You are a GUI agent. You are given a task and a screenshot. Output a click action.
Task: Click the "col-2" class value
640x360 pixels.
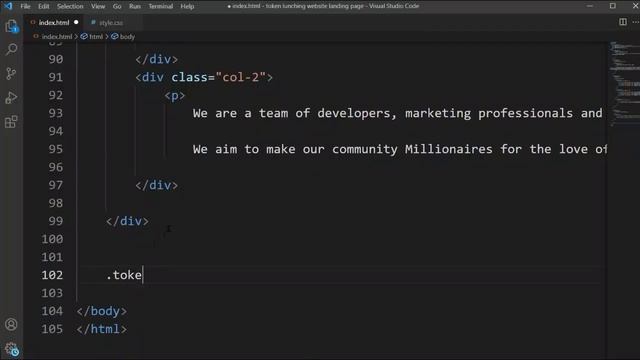tap(241, 77)
